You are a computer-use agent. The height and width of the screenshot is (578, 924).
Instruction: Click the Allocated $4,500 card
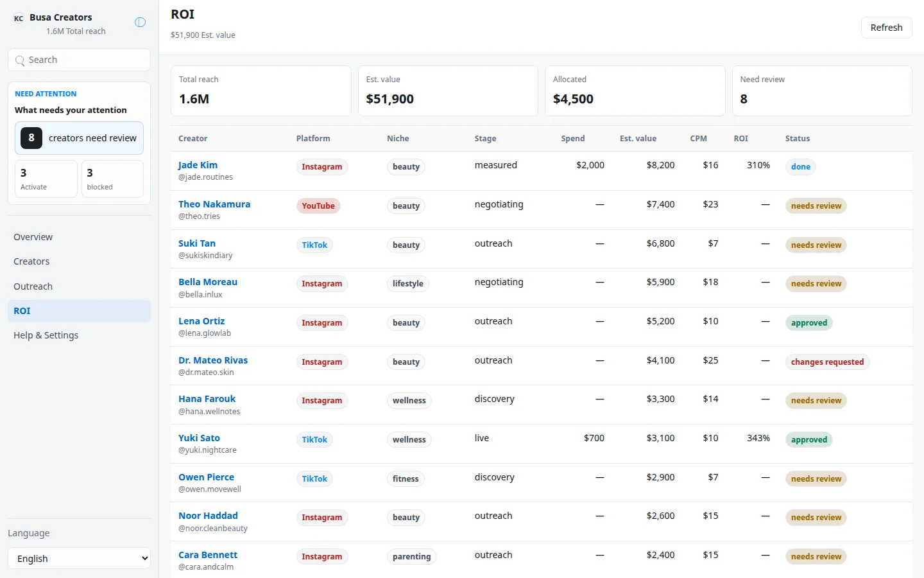click(635, 91)
